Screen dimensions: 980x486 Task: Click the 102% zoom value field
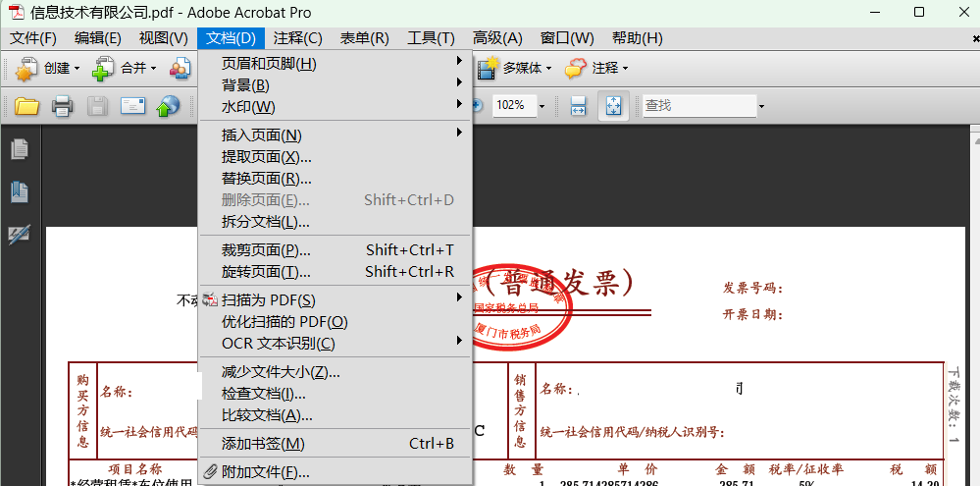tap(514, 106)
